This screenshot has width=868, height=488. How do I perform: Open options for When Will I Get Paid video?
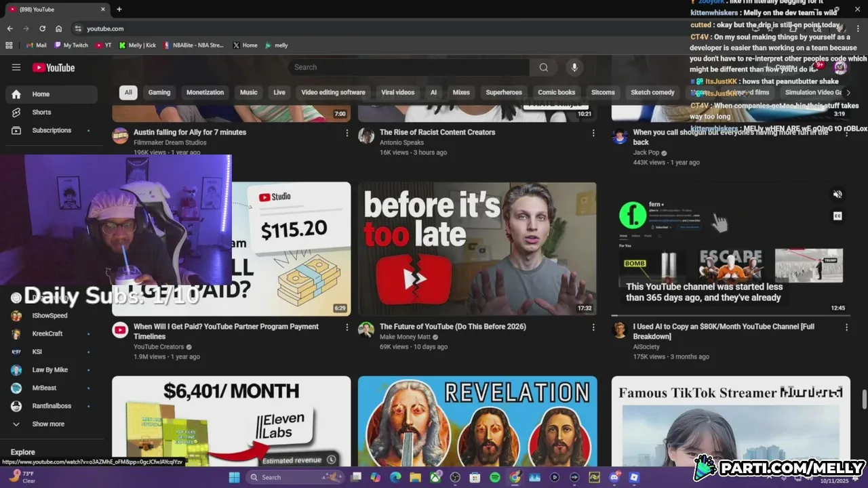(x=347, y=327)
